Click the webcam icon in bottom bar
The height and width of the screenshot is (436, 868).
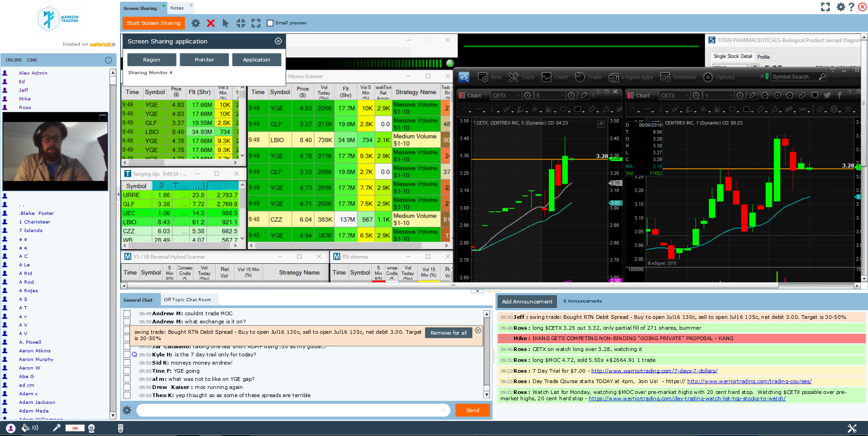click(x=91, y=428)
